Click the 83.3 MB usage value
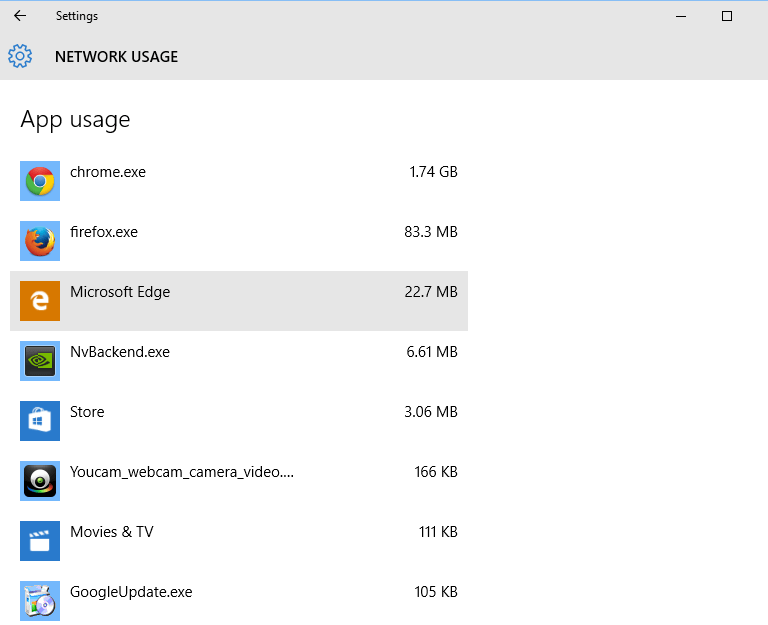Viewport: 768px width, 625px height. coord(431,232)
